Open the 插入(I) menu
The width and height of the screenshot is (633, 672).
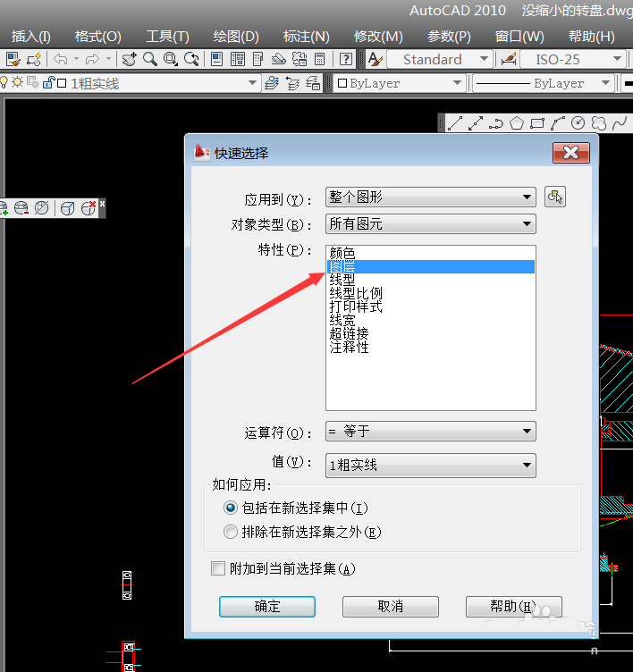click(31, 37)
